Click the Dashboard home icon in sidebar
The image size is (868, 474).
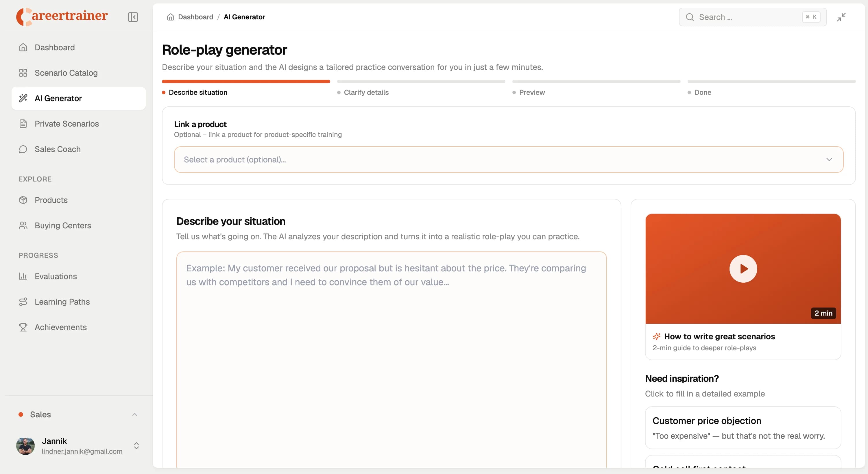point(23,47)
